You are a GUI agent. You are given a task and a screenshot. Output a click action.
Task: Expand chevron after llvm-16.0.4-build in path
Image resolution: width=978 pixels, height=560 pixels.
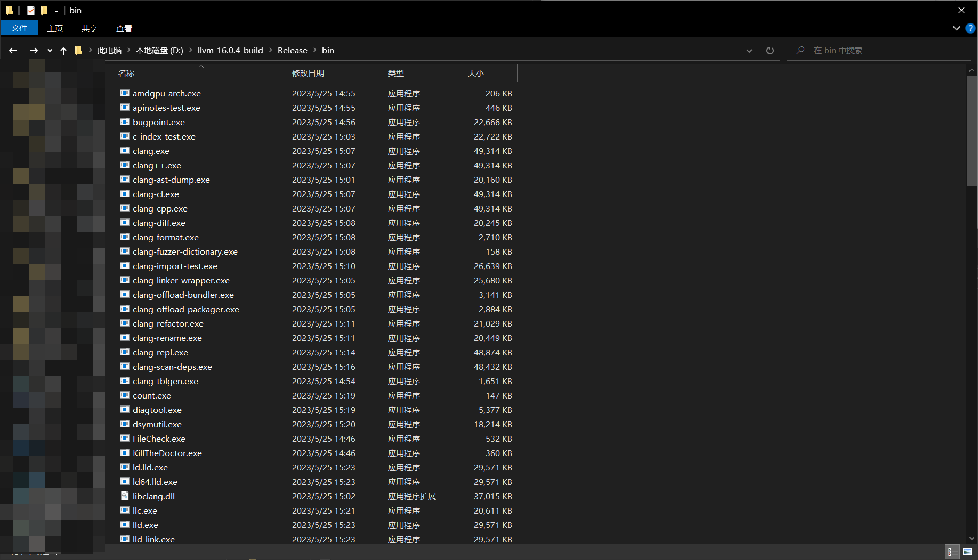pos(271,50)
